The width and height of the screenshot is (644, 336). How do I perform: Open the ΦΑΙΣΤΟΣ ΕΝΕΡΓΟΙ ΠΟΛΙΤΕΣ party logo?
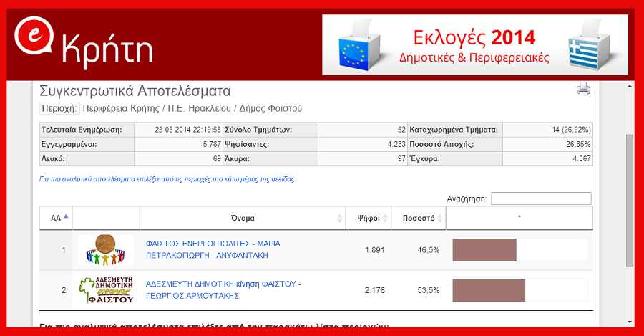pos(106,250)
